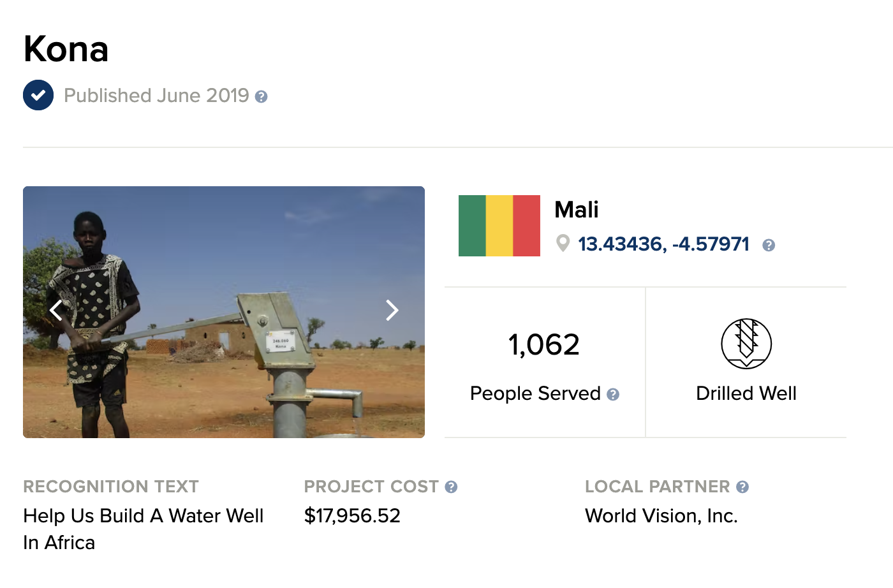Click the blue published checkmark badge
The height and width of the screenshot is (588, 893).
tap(38, 96)
